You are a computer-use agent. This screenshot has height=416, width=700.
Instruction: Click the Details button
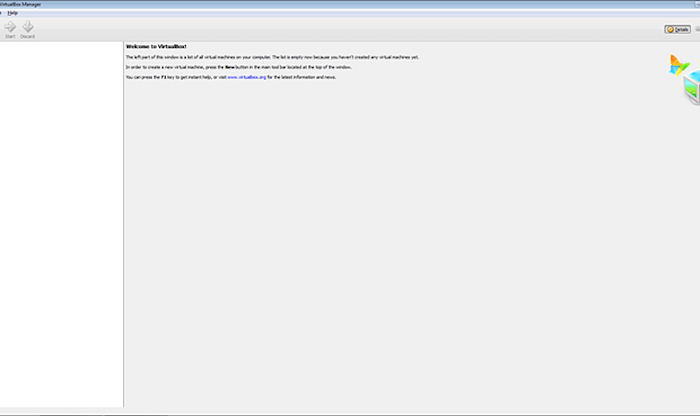tap(677, 29)
